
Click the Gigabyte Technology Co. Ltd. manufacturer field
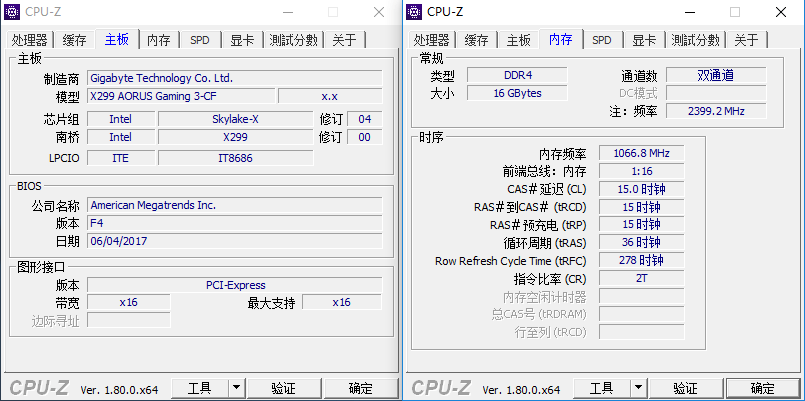235,79
